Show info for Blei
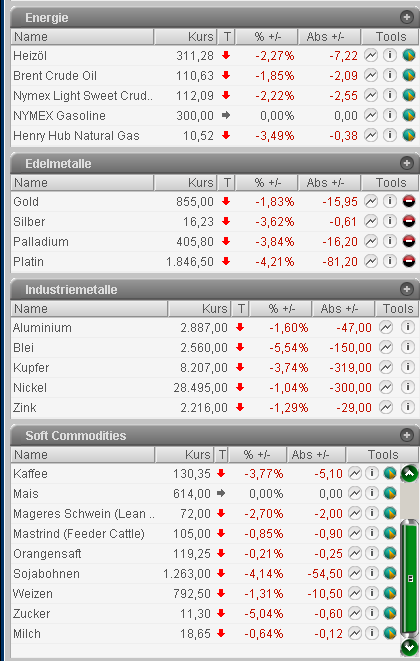Viewport: 420px width, 661px height. click(407, 347)
